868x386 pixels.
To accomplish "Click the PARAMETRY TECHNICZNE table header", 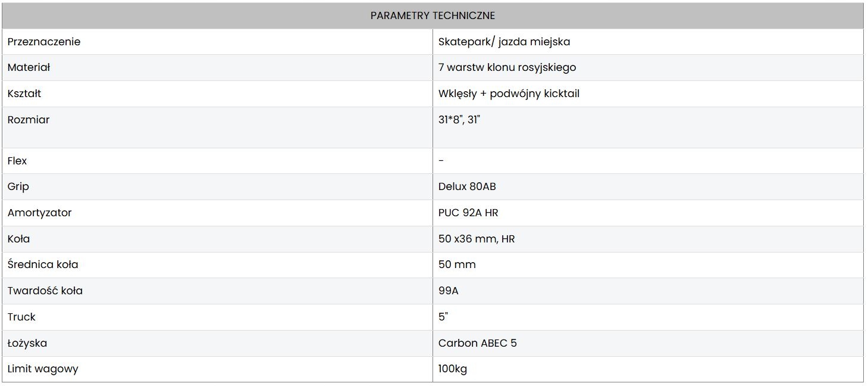I will 433,15.
